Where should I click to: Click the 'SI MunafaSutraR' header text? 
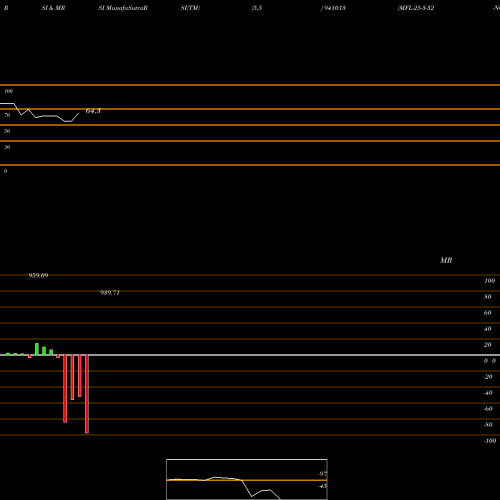tap(123, 8)
